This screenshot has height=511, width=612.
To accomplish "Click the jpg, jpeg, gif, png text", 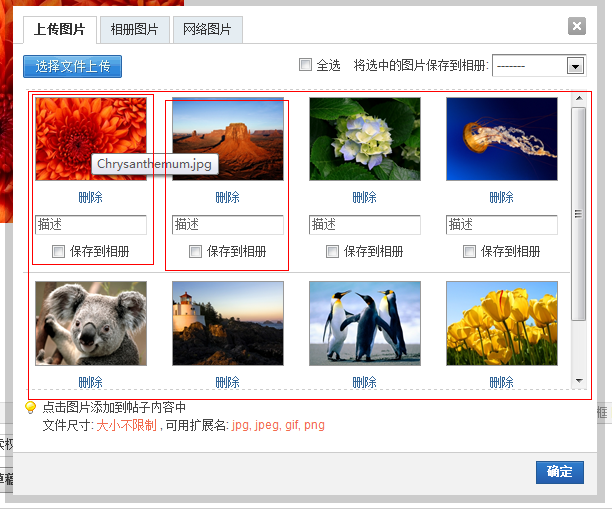I will [278, 425].
